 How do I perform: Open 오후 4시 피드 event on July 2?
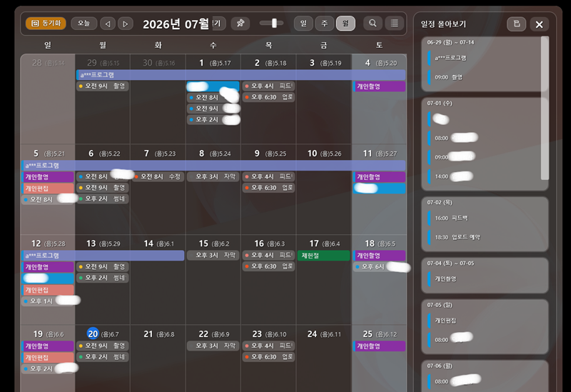(x=268, y=86)
